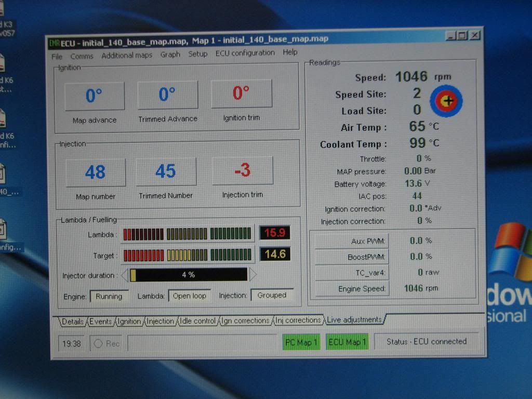The height and width of the screenshot is (399, 532).
Task: Click the Trimmed Advance value box
Action: 168,95
